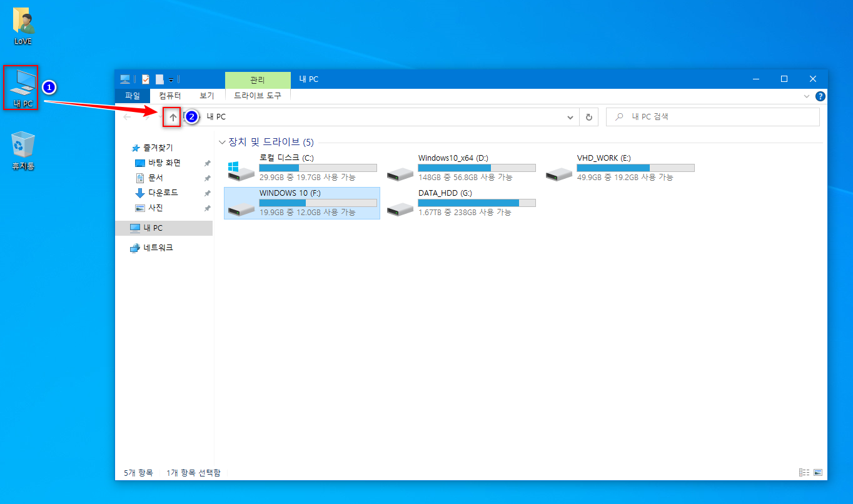The height and width of the screenshot is (504, 853).
Task: Maximize the 내 PC explorer window
Action: 784,79
